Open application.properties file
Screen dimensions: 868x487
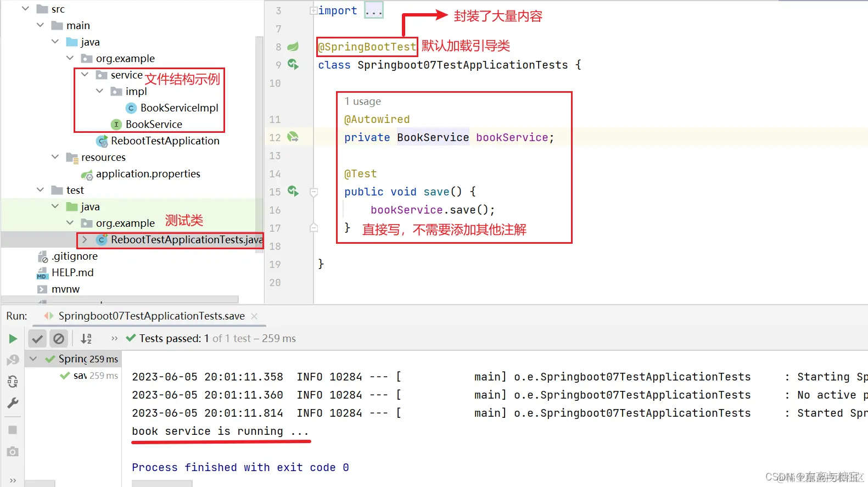pos(148,173)
